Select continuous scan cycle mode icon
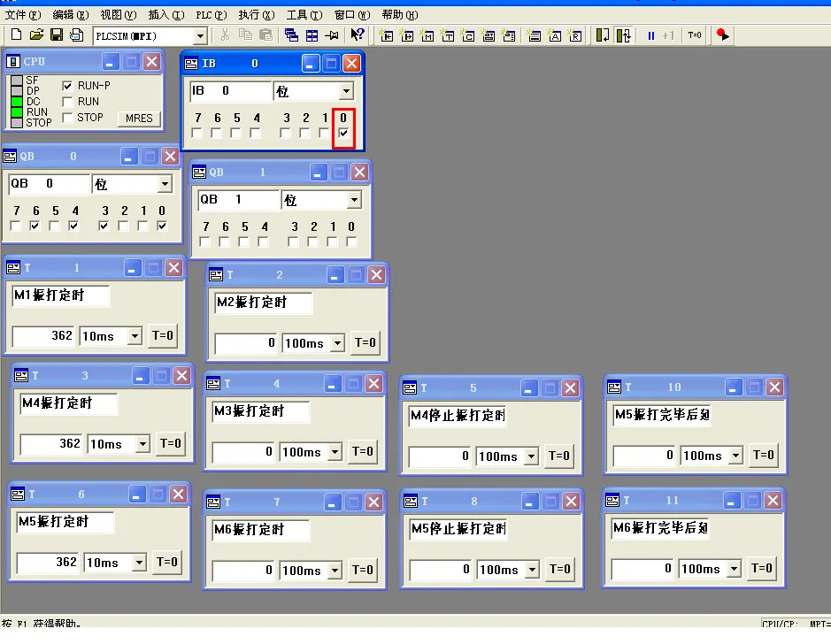831x644 pixels. pyautogui.click(x=624, y=35)
